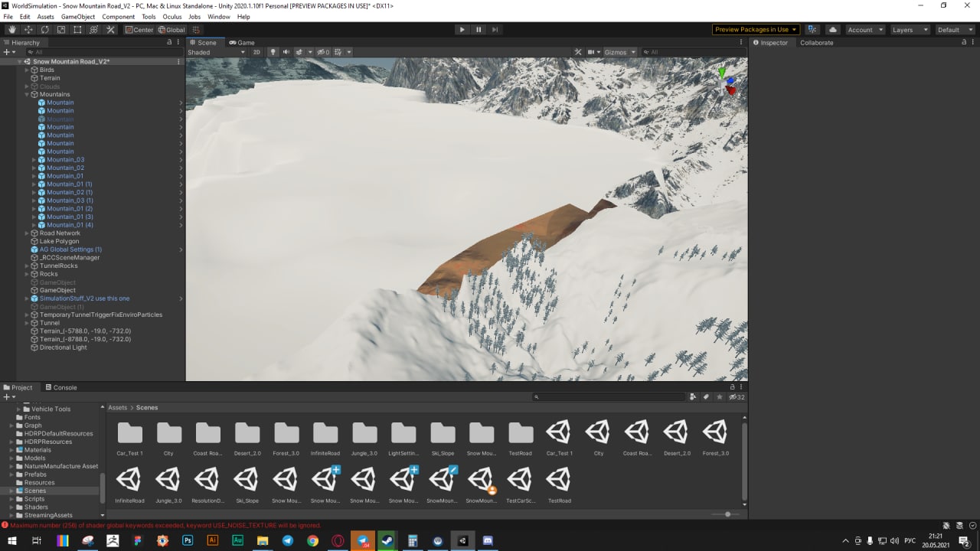Select the Ski_Slope scene asset
Screen dimensions: 980x551
tap(247, 484)
